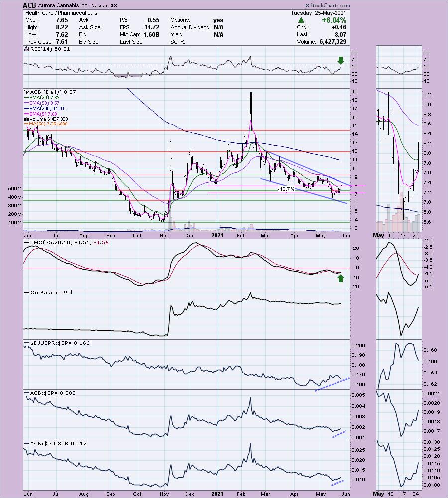Image resolution: width=448 pixels, height=498 pixels.
Task: Click the Annual Dividend N/A value
Action: click(x=218, y=27)
